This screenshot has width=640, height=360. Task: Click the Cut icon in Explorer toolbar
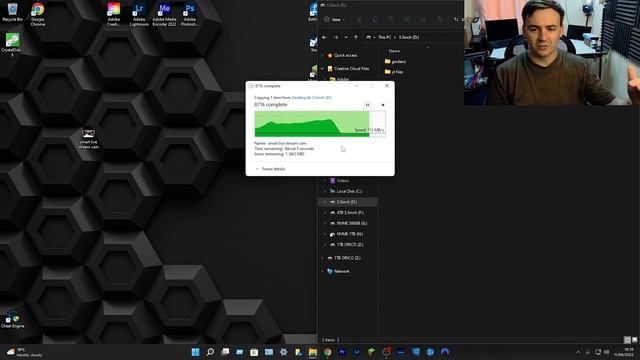(x=359, y=19)
